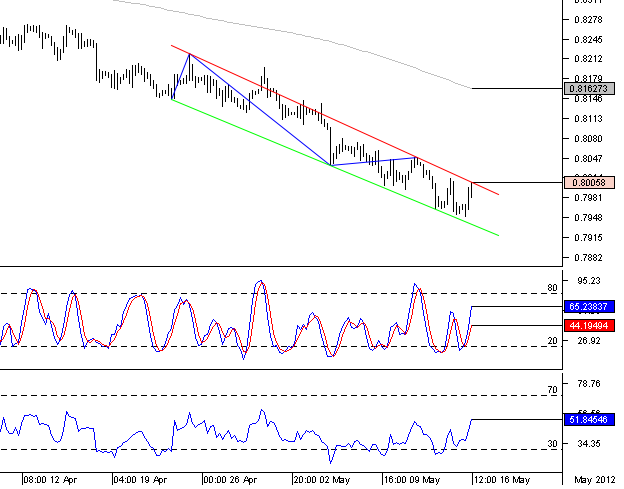The image size is (624, 489).
Task: Click the 0.8080 price axis label
Action: 588,138
